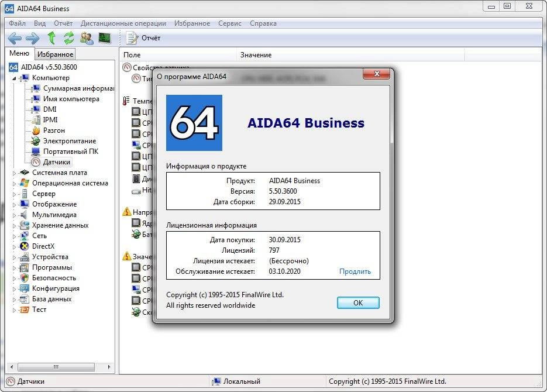Click the Refresh toolbar icon

68,37
